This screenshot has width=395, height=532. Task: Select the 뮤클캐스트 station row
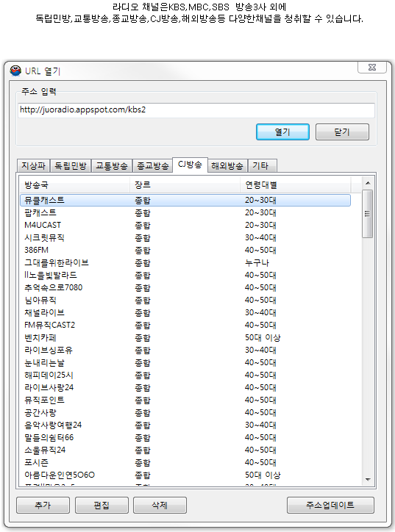[x=185, y=200]
